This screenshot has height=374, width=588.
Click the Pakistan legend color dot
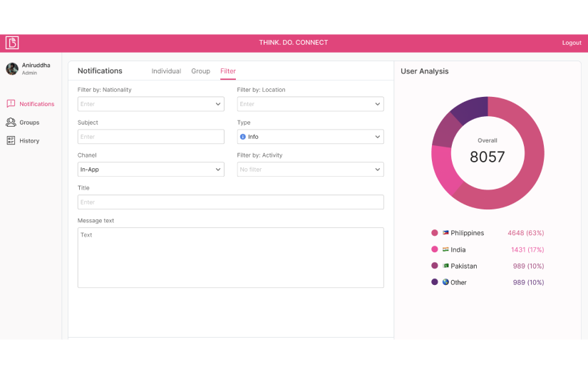click(x=435, y=266)
